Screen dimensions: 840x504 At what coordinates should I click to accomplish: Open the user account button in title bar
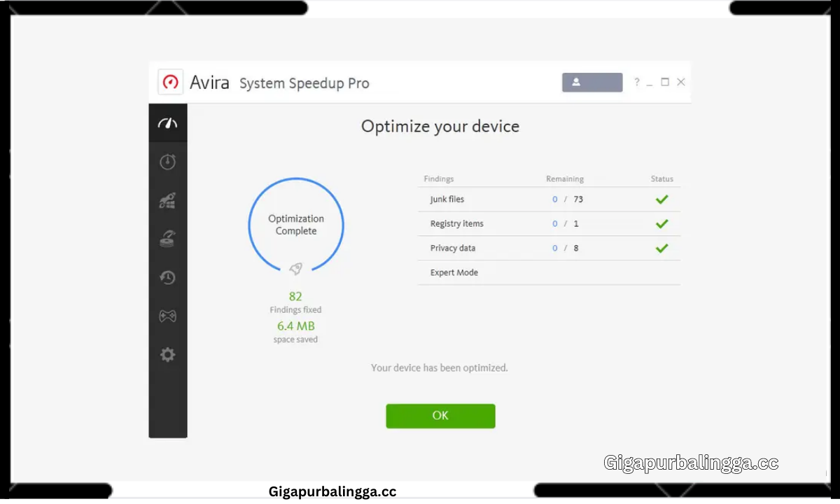(x=592, y=82)
